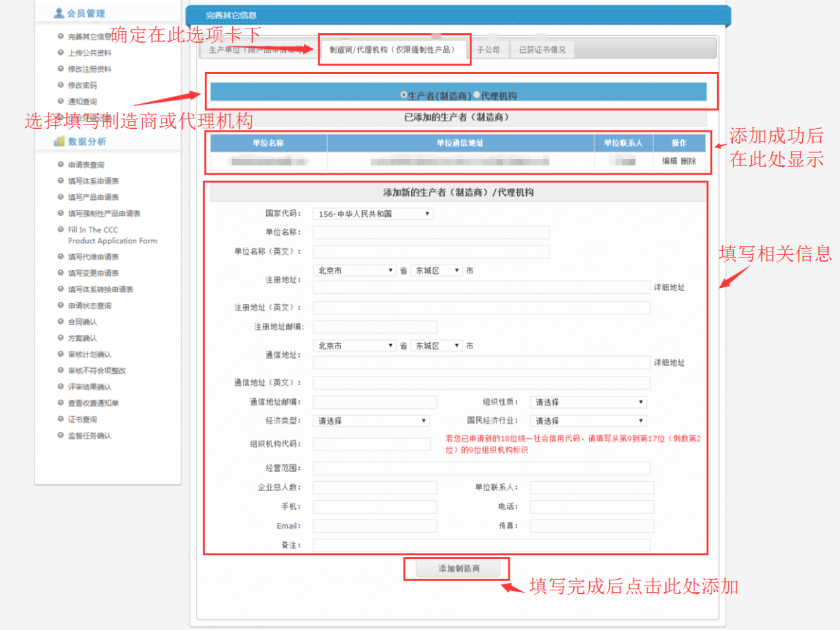
Task: Switch to the 已获证书情况 tab
Action: (x=541, y=50)
